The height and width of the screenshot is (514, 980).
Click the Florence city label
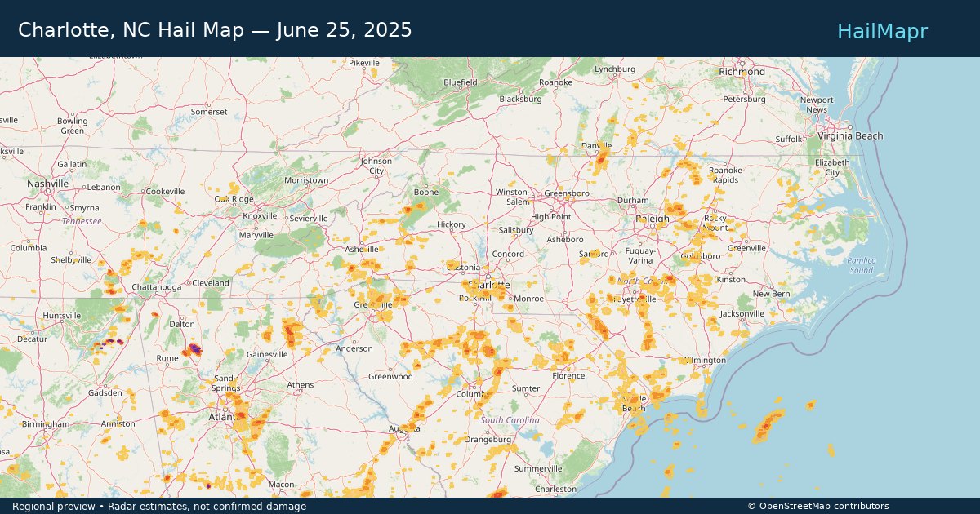[x=568, y=376]
